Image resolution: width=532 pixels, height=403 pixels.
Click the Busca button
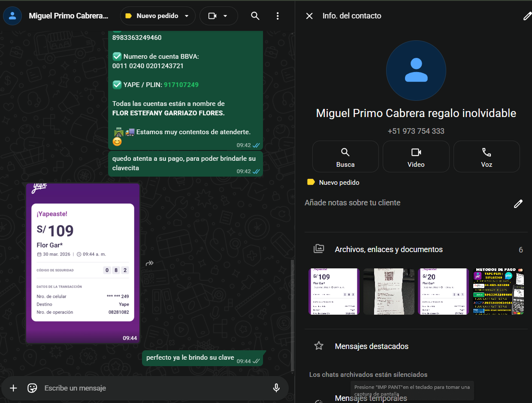pyautogui.click(x=345, y=157)
